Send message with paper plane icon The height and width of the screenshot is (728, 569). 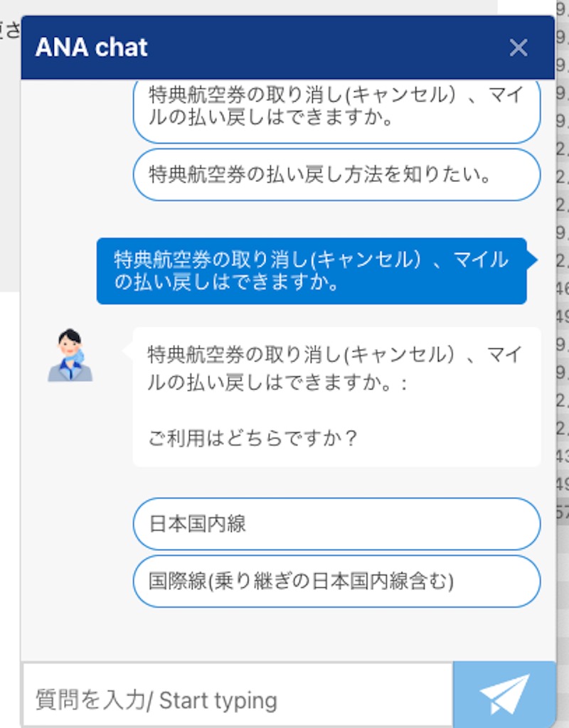pos(504,695)
